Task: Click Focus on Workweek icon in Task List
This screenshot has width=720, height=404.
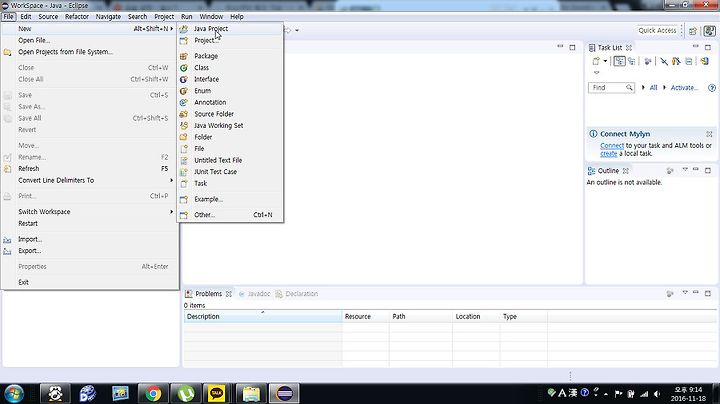Action: 648,61
